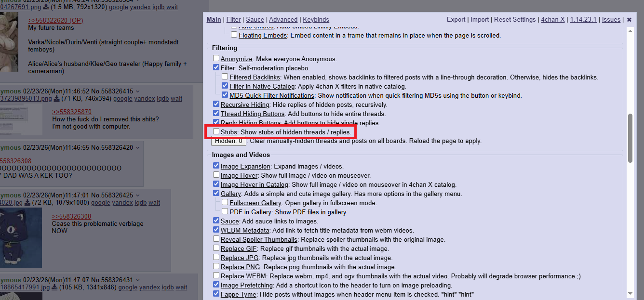The height and width of the screenshot is (300, 644).
Task: Open the Issues link
Action: point(611,20)
